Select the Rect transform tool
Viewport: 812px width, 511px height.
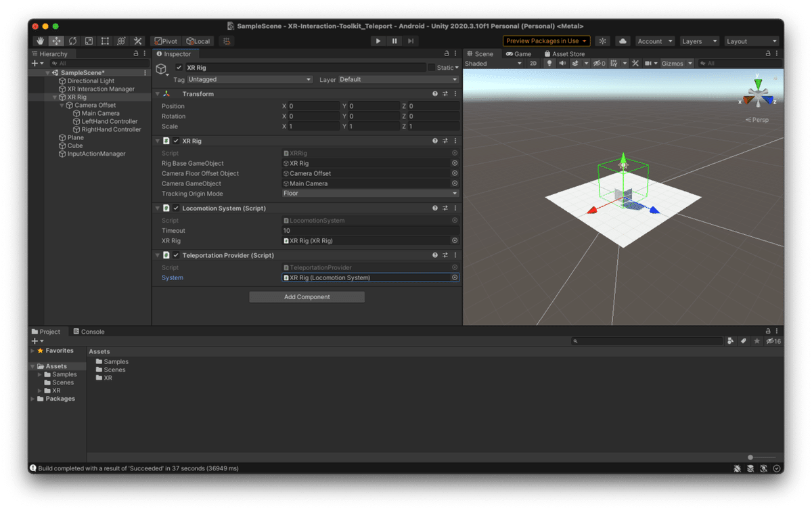[105, 41]
